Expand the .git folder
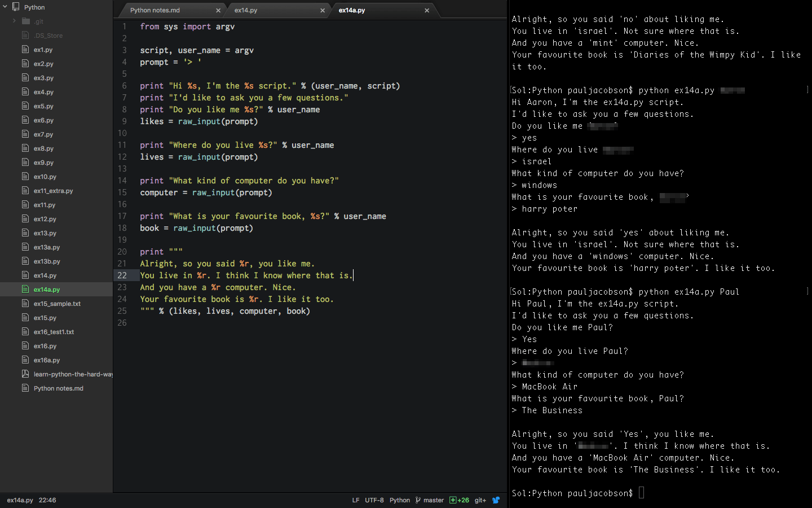 pyautogui.click(x=13, y=21)
